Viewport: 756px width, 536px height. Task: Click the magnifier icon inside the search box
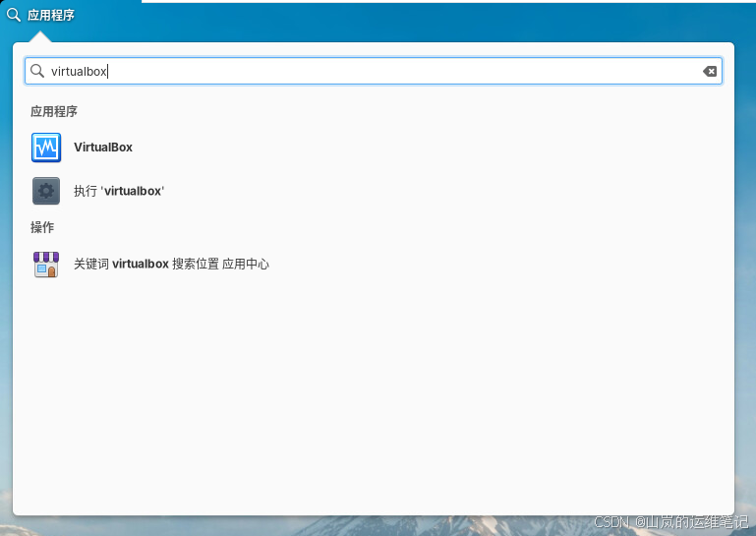coord(37,71)
